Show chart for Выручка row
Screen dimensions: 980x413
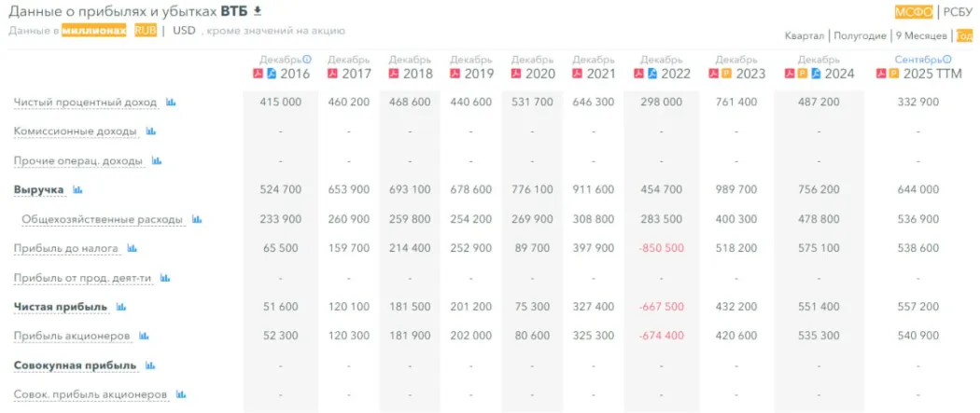pyautogui.click(x=77, y=190)
